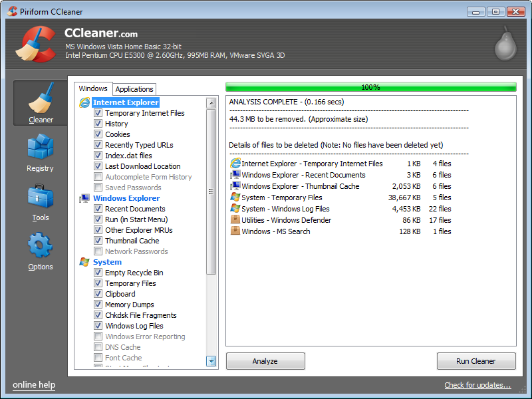Click the Piriform pear logo
Image resolution: width=532 pixels, height=399 pixels.
coord(505,43)
